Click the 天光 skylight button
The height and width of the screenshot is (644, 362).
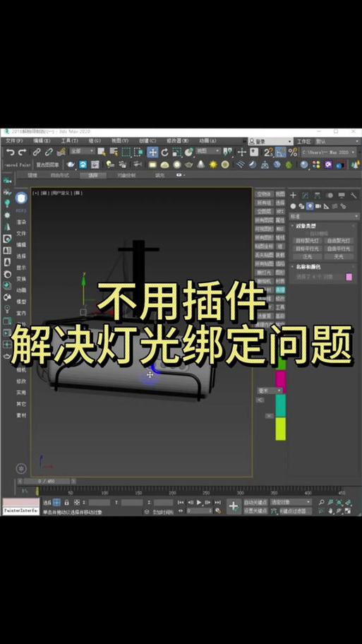tap(339, 256)
